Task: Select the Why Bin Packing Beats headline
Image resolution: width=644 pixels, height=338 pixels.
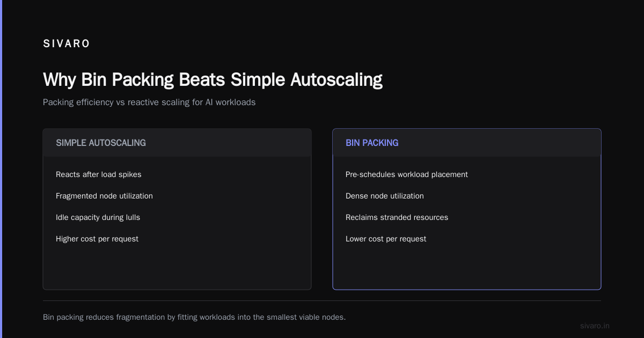Action: pyautogui.click(x=213, y=79)
